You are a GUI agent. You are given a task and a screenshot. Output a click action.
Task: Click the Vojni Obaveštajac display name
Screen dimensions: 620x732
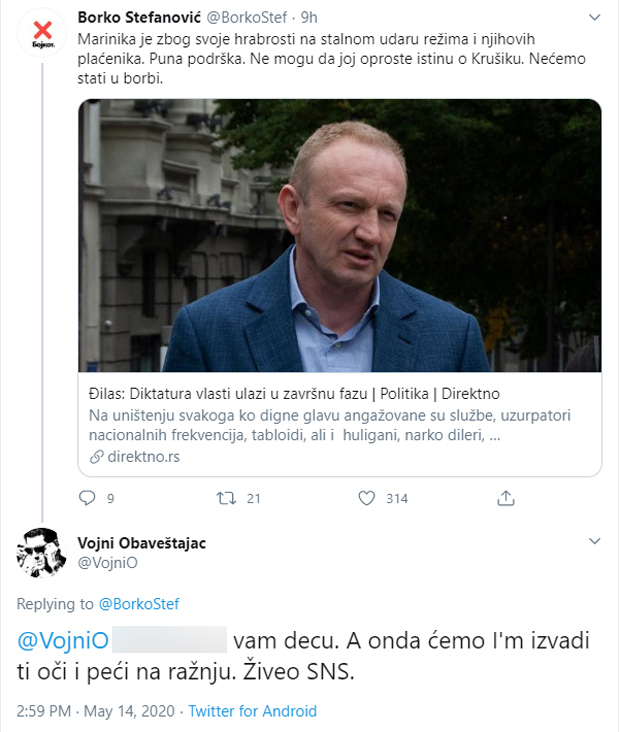[x=142, y=542]
